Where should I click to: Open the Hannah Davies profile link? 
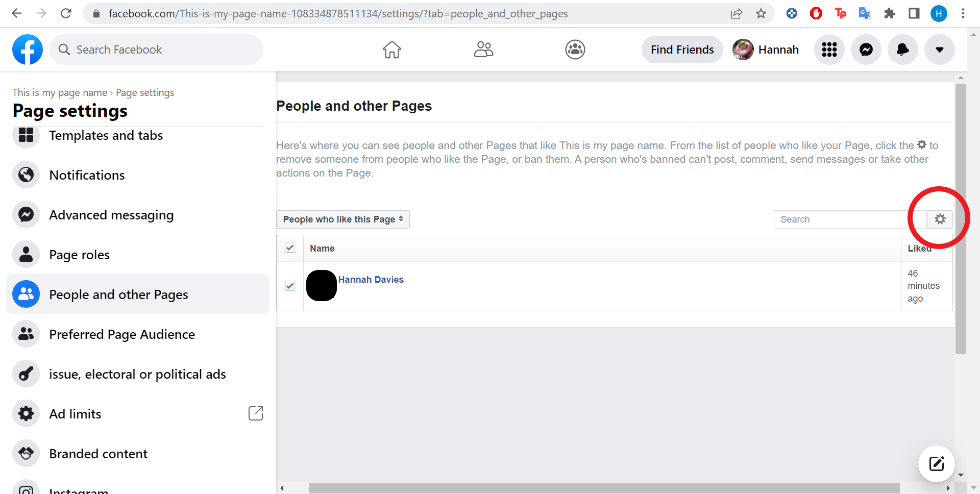tap(371, 280)
